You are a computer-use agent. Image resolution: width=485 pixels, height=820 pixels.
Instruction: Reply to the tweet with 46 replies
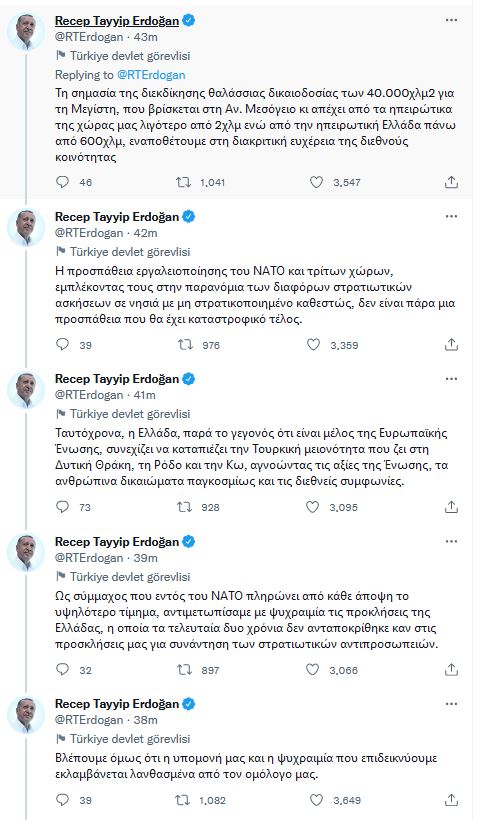click(x=62, y=182)
